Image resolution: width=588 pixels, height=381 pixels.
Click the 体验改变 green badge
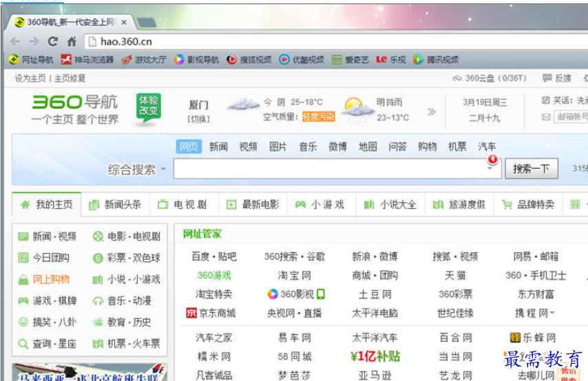149,107
